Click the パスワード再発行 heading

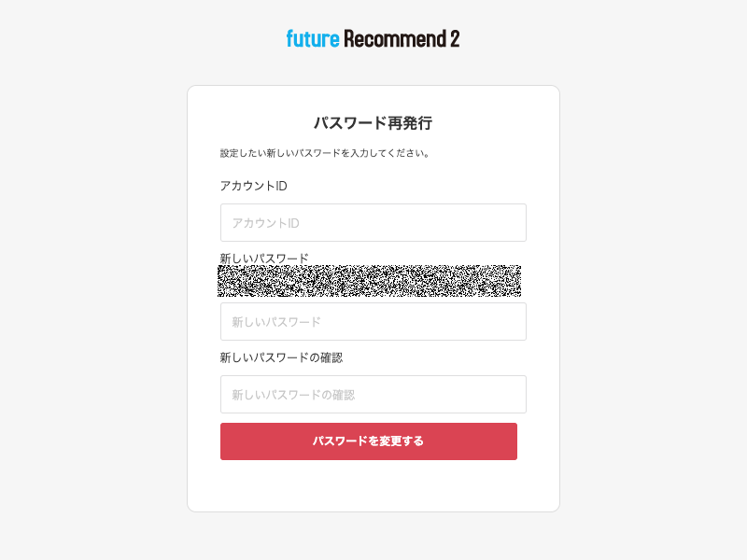[x=373, y=123]
